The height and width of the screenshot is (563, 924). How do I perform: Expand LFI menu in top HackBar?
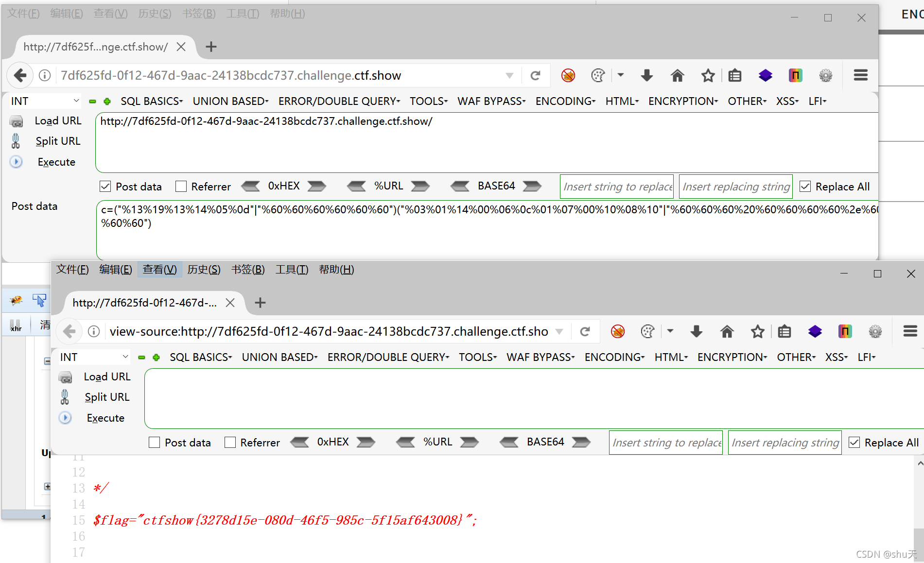(x=817, y=101)
